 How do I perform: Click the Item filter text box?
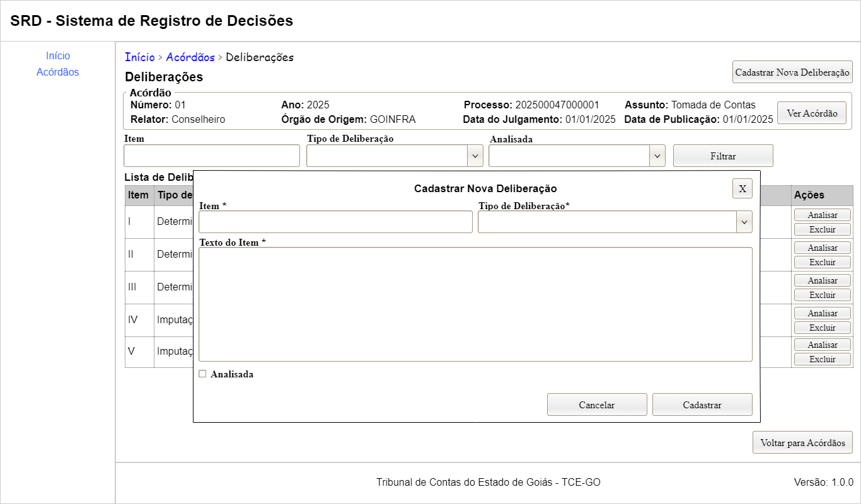[x=212, y=156]
